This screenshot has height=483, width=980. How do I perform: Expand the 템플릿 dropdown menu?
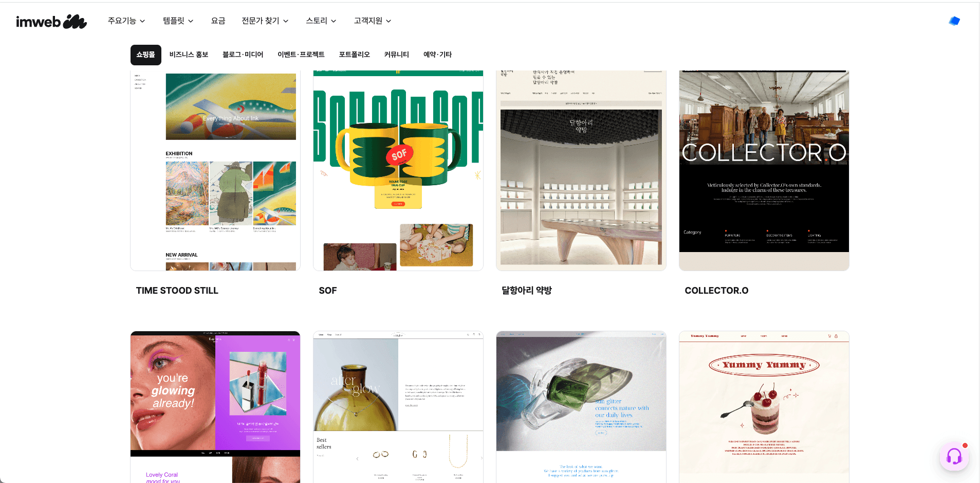pyautogui.click(x=178, y=21)
